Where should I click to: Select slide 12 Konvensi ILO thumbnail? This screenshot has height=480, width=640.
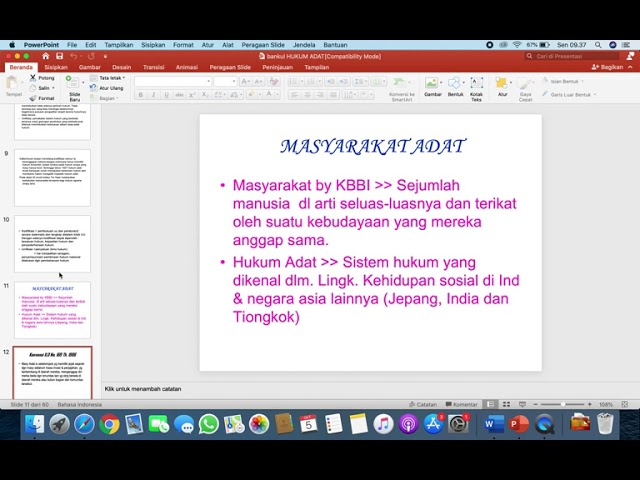click(52, 373)
